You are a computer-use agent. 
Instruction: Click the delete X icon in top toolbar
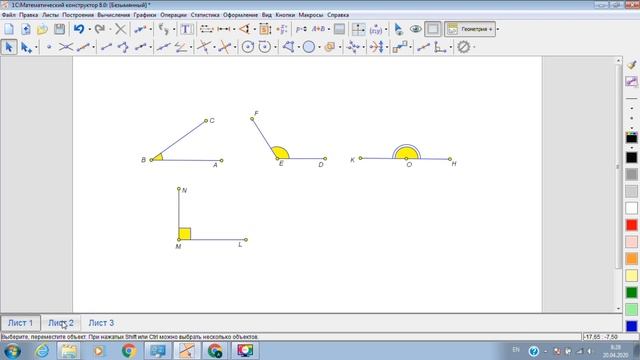pos(120,29)
